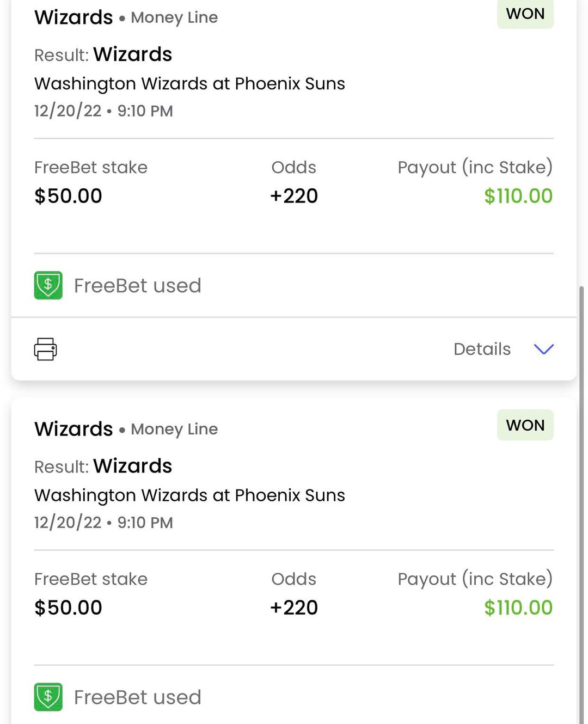
Task: Click the +220 odds value in second bet
Action: [294, 608]
